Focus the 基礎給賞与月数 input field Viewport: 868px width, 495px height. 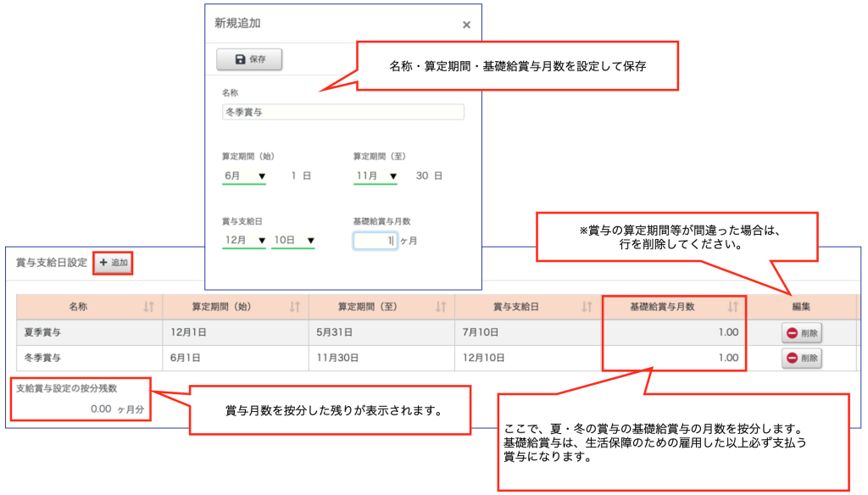[374, 242]
